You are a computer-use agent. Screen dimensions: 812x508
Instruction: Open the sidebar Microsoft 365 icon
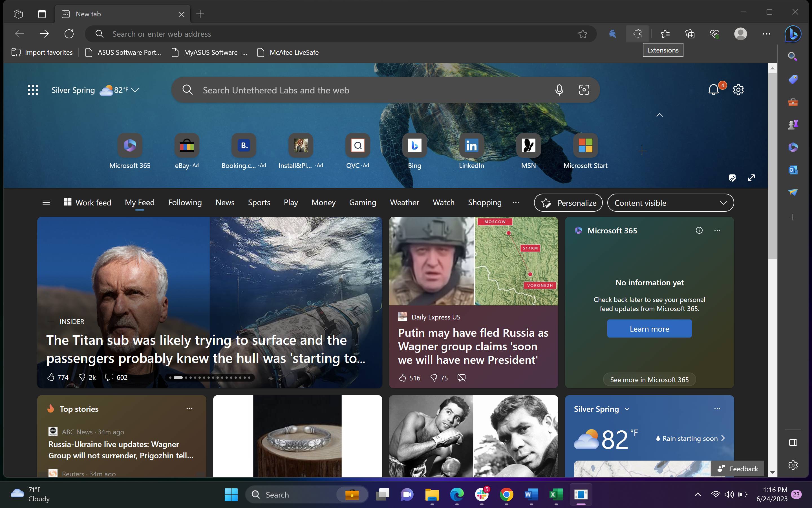(x=793, y=147)
